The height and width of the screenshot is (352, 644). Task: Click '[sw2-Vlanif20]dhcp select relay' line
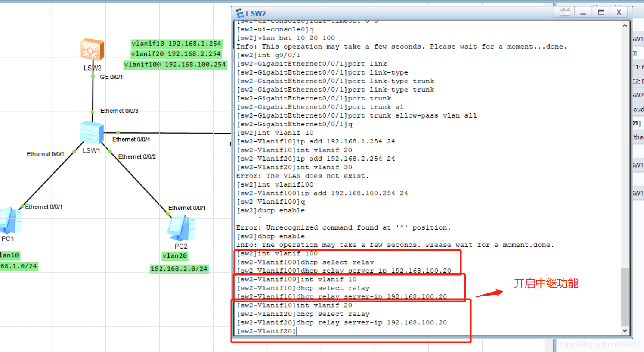click(303, 314)
